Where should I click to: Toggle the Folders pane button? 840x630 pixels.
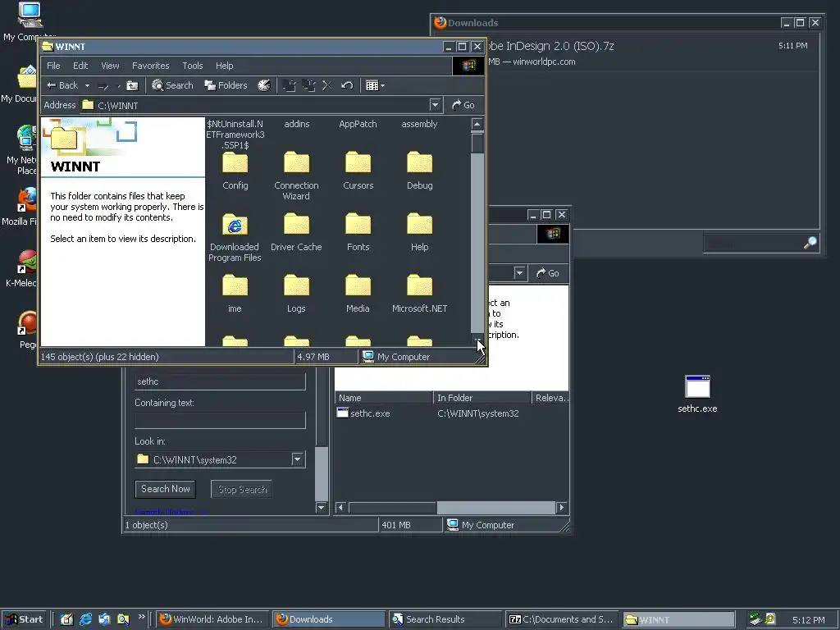[226, 85]
